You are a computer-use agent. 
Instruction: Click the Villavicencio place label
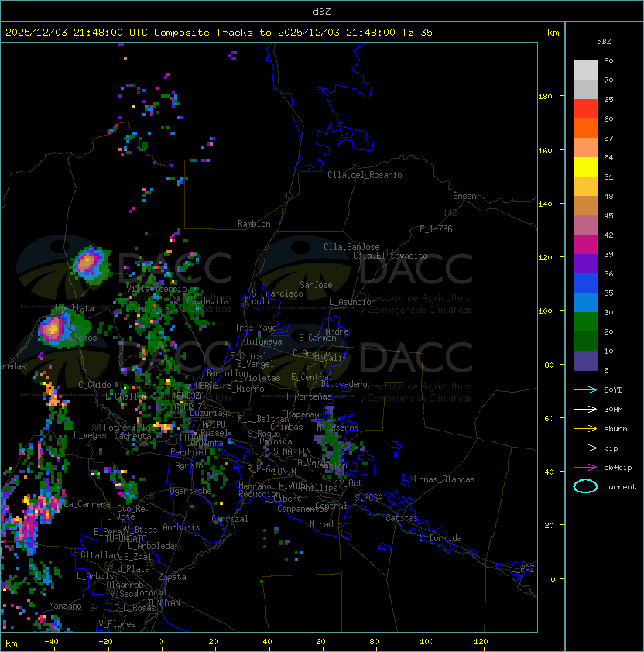(x=156, y=289)
